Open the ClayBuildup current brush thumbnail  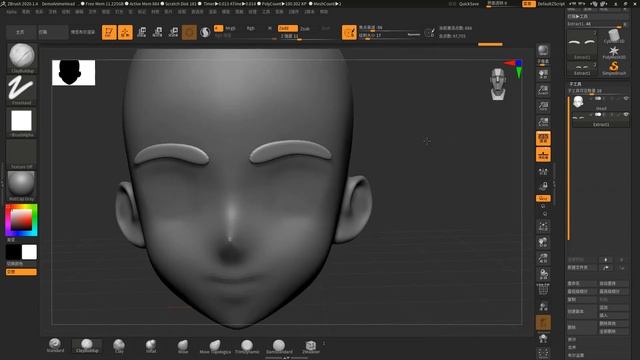tap(22, 58)
